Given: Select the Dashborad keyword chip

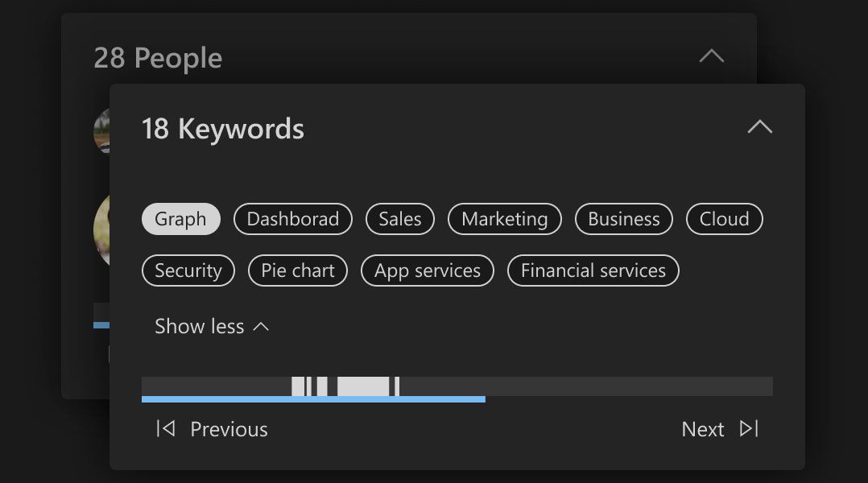Looking at the screenshot, I should (292, 219).
